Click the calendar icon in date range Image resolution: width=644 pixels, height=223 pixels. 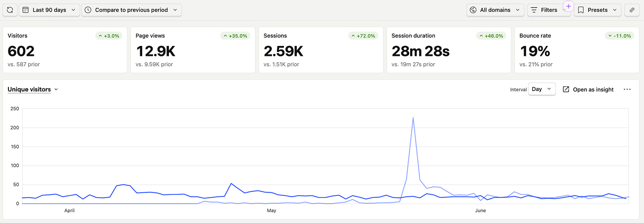point(26,10)
